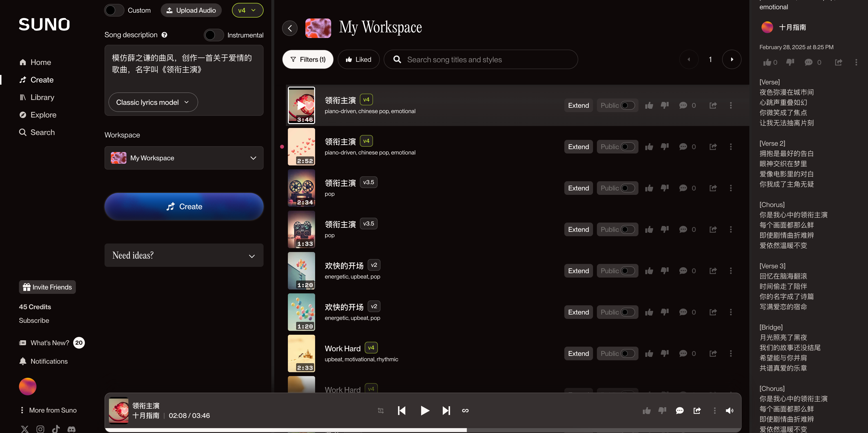Image resolution: width=868 pixels, height=433 pixels.
Task: Thumbs up the Work Hard song
Action: (x=649, y=353)
